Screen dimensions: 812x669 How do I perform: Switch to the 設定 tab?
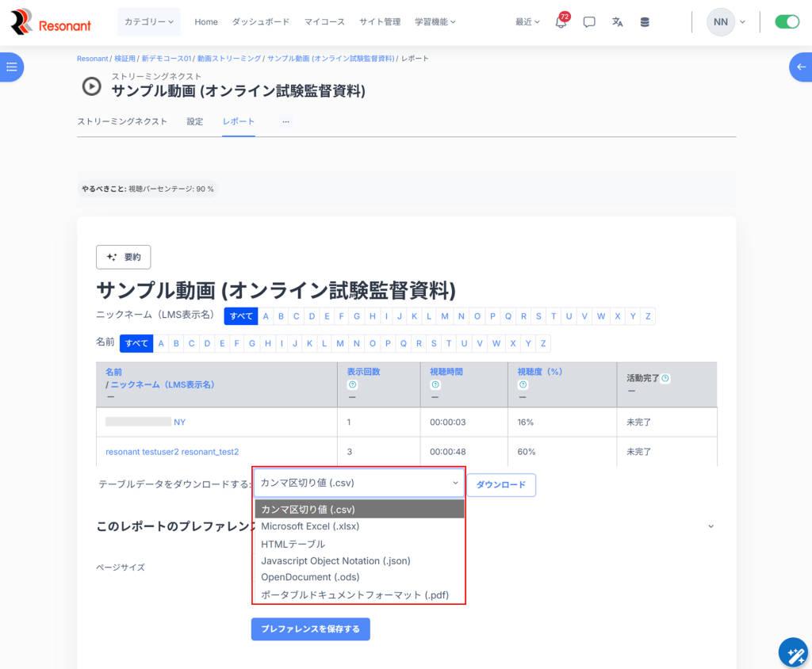pos(195,121)
